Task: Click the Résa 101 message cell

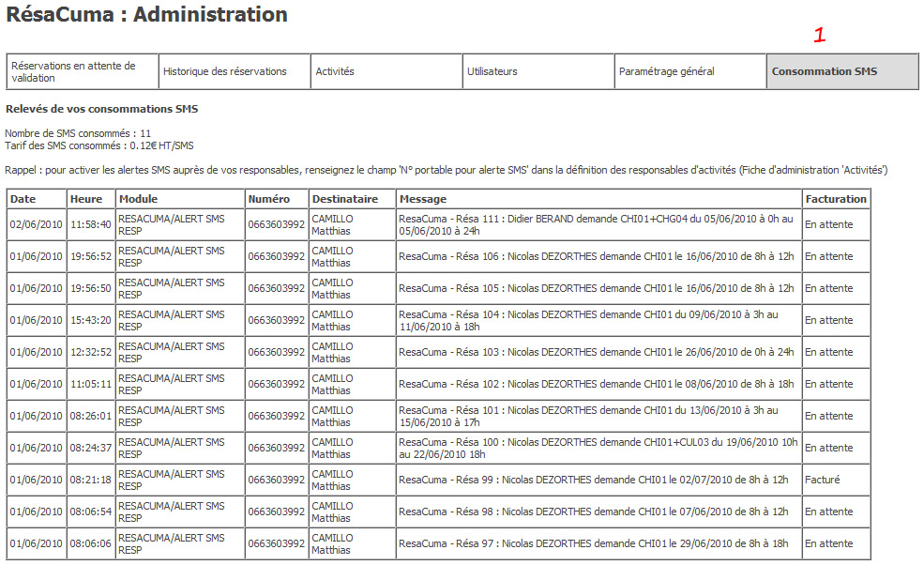Action: [x=598, y=416]
